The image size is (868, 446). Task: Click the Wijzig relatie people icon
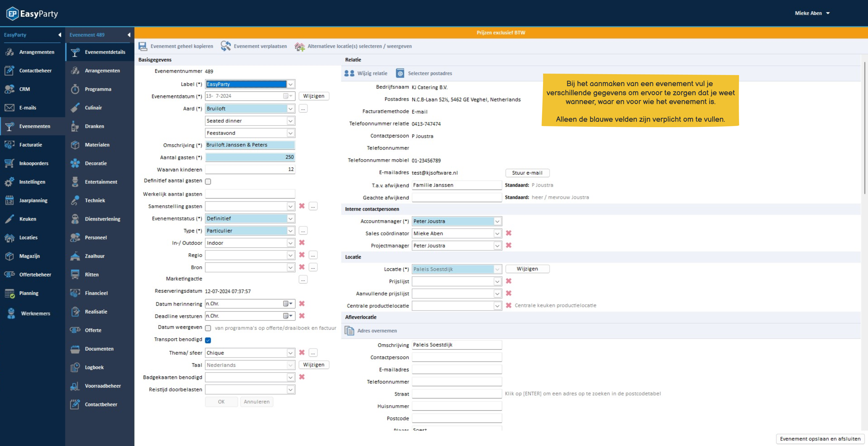[349, 73]
